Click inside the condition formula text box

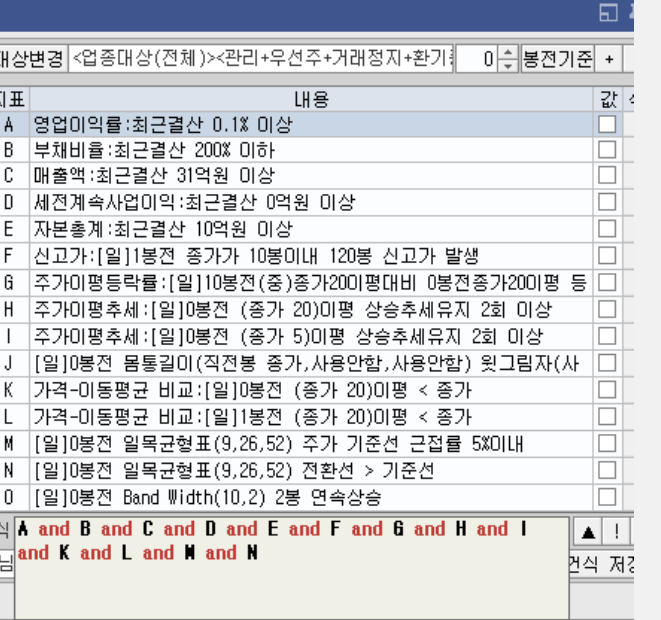290,565
